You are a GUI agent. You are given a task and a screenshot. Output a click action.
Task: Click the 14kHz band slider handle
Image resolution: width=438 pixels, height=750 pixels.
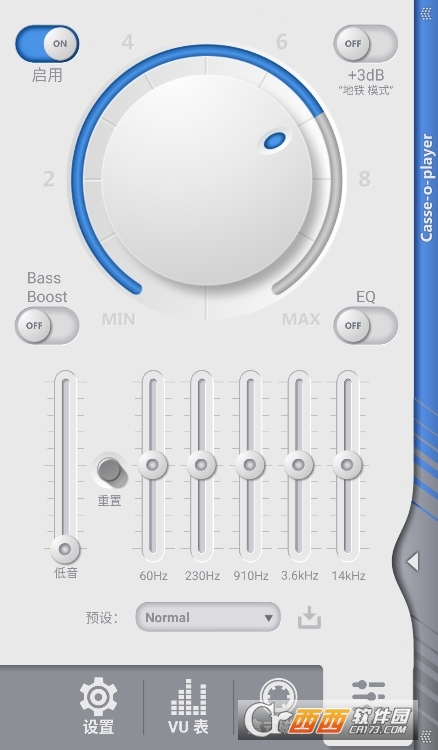tap(348, 464)
